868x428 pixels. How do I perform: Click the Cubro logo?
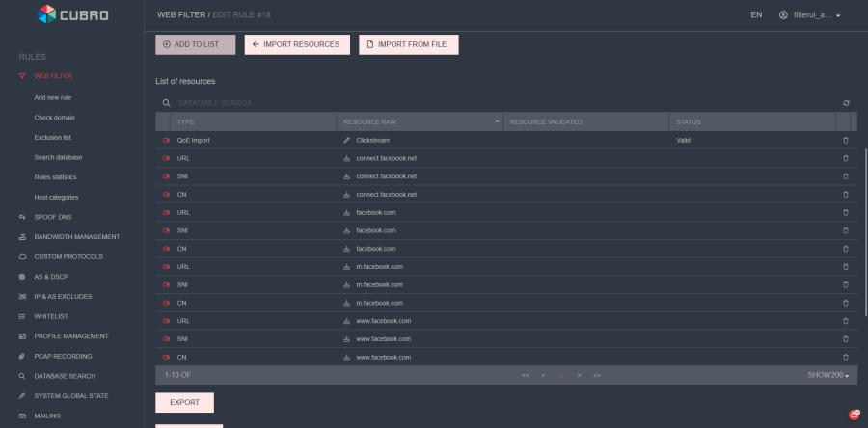coord(72,14)
